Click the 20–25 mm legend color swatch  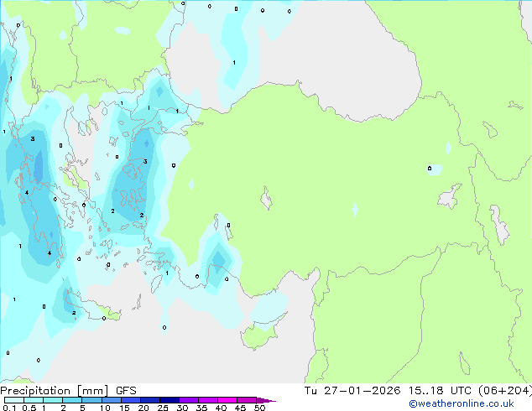click(149, 400)
